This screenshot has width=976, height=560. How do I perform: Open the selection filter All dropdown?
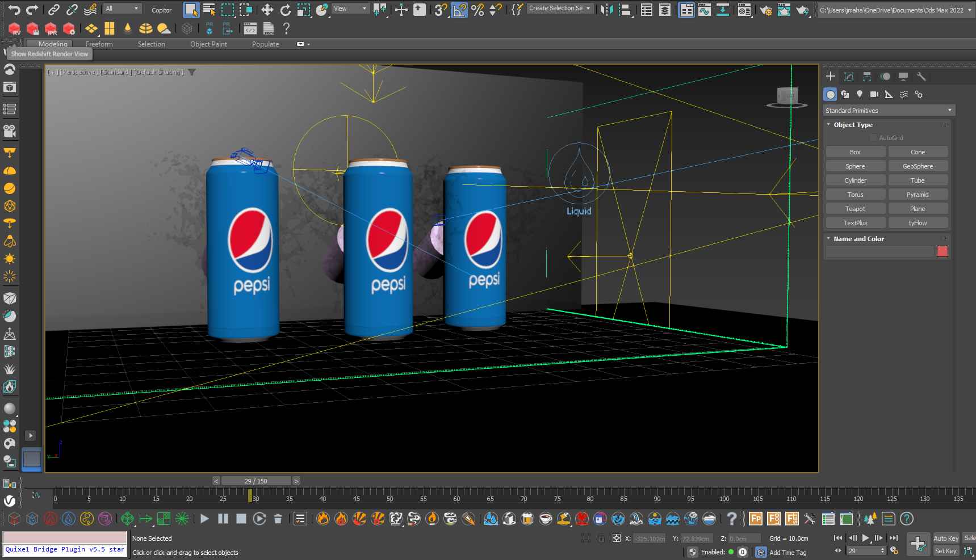point(122,9)
